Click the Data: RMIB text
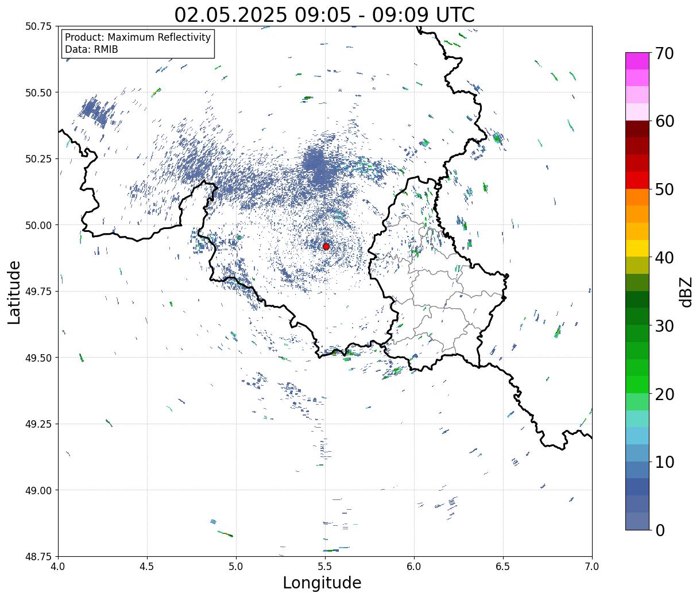This screenshot has height=597, width=700. 91,49
